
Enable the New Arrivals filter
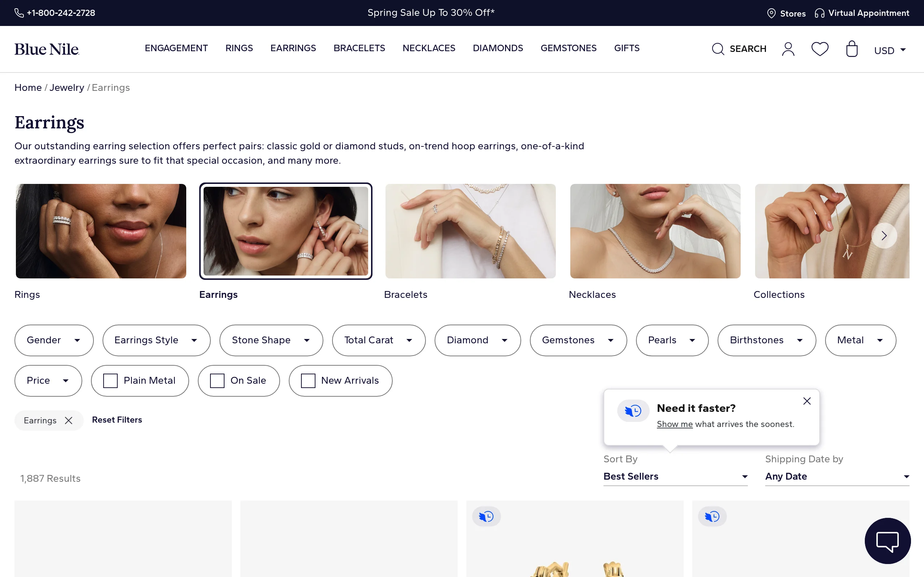click(x=308, y=380)
